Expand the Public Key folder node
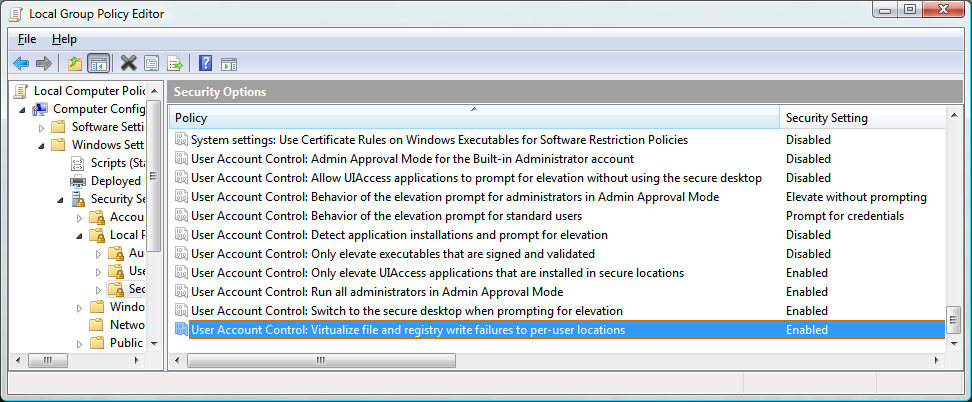 [x=79, y=343]
